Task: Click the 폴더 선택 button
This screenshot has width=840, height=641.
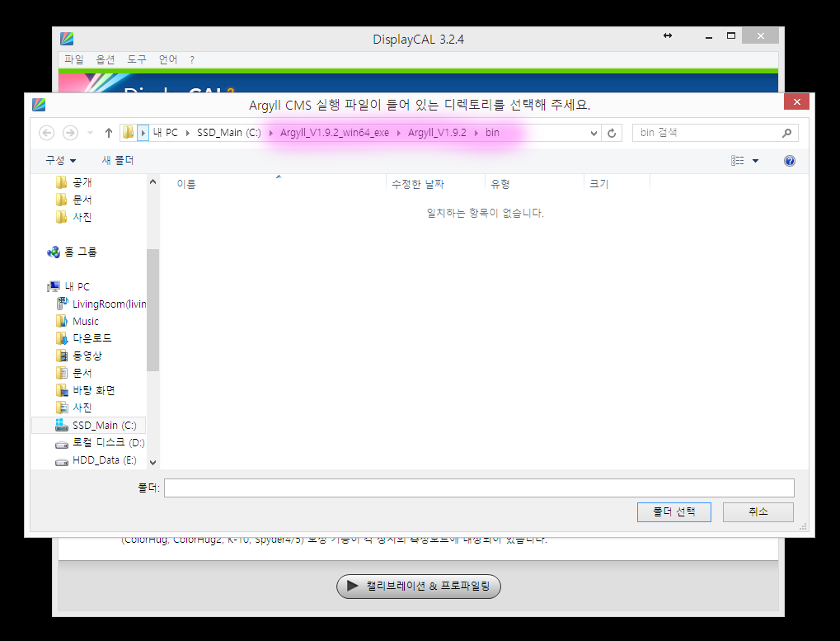Action: [x=673, y=511]
